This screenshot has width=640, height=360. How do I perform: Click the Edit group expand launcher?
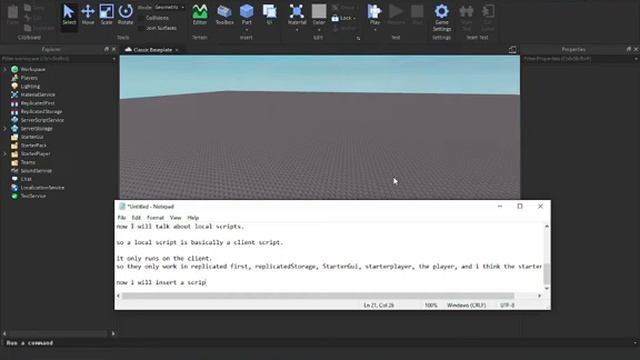pos(358,38)
